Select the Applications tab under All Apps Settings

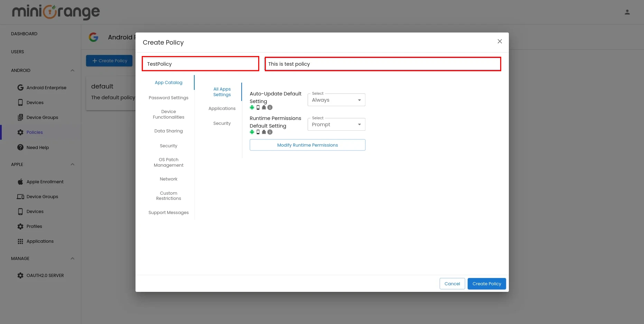click(222, 108)
